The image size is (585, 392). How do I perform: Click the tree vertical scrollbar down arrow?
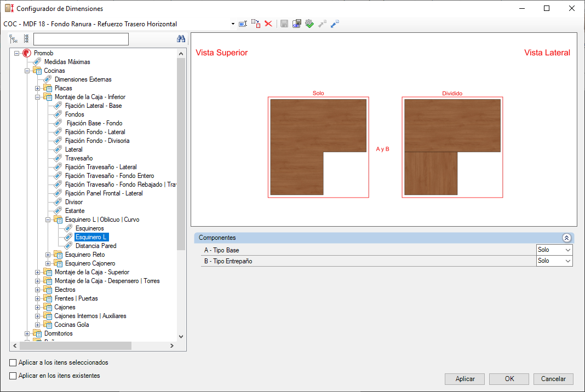point(181,336)
